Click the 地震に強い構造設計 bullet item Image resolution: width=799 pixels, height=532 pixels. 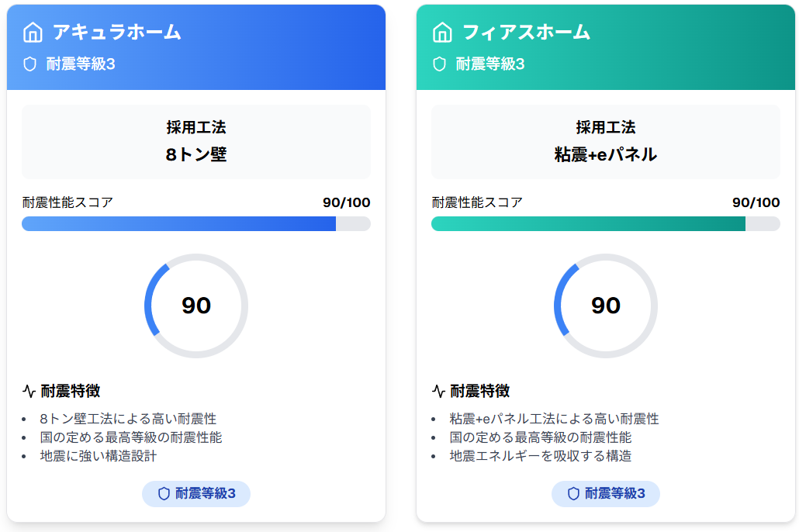(99, 456)
